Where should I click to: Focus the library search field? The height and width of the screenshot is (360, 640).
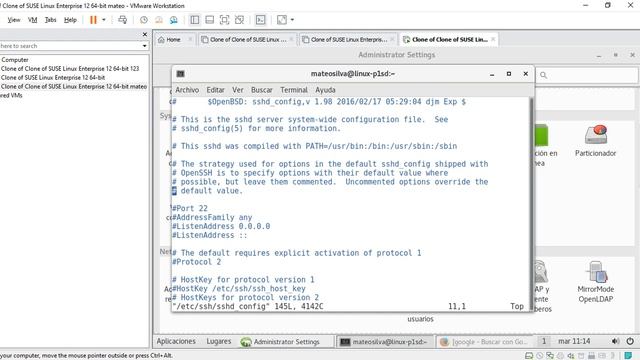[x=69, y=46]
